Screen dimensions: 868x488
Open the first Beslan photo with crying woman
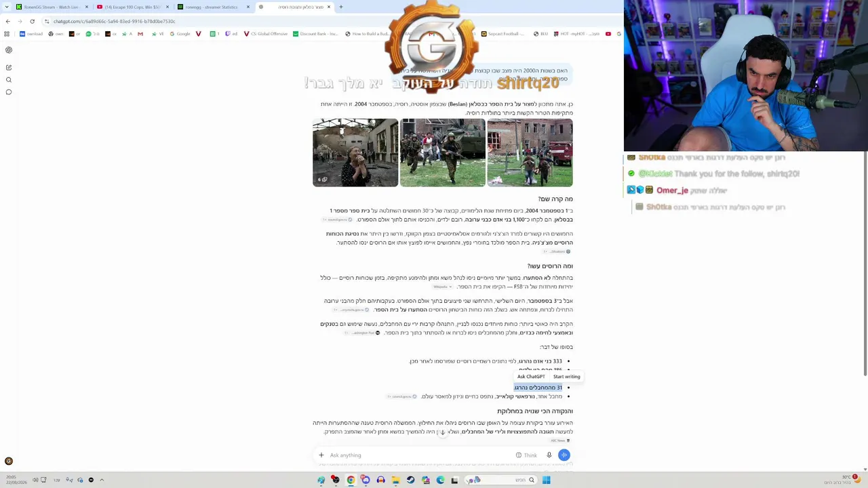click(355, 152)
